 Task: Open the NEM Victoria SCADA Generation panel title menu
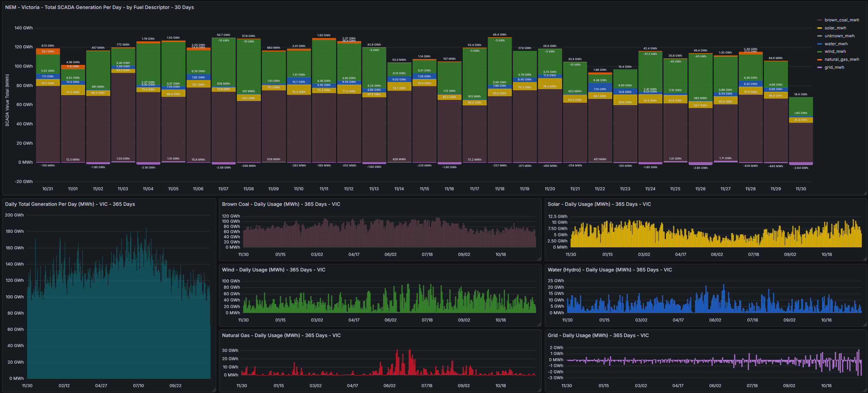[x=99, y=7]
